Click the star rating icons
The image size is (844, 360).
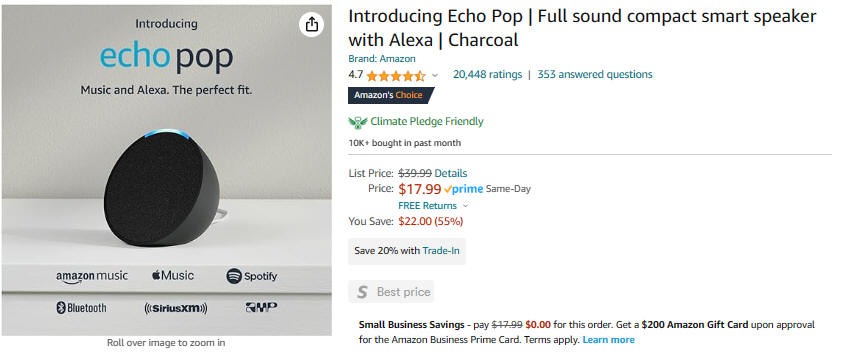coord(396,75)
